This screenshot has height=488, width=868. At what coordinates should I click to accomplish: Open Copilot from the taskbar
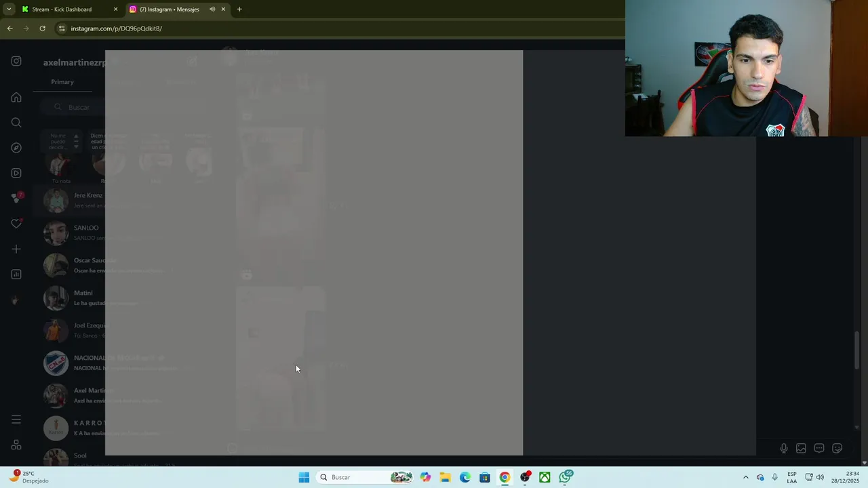(x=425, y=477)
